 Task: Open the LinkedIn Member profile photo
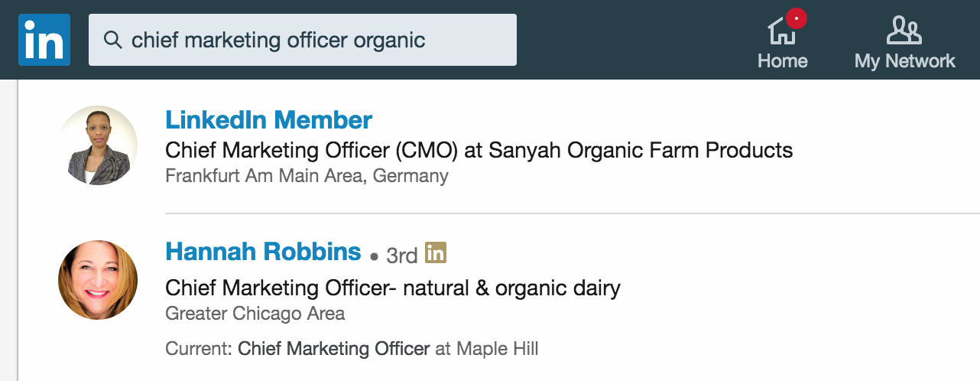(x=98, y=145)
